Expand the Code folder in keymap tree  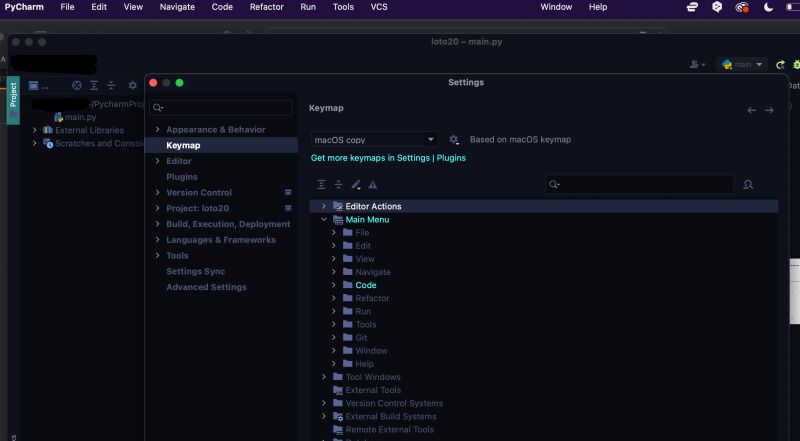pyautogui.click(x=334, y=285)
